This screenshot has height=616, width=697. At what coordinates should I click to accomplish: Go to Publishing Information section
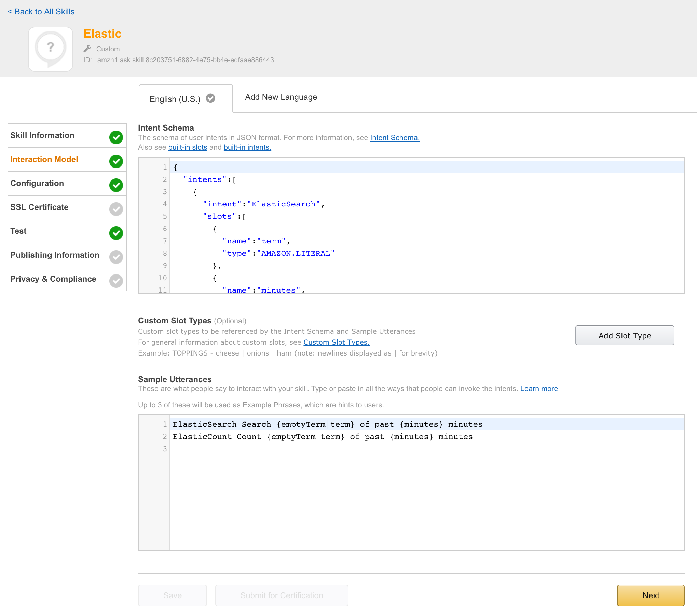click(55, 255)
